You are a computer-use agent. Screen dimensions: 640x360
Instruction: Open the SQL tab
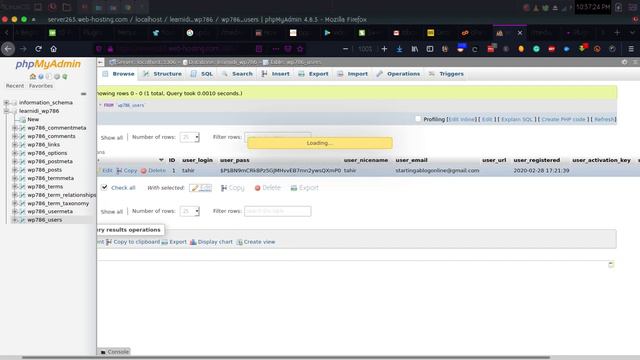click(202, 74)
